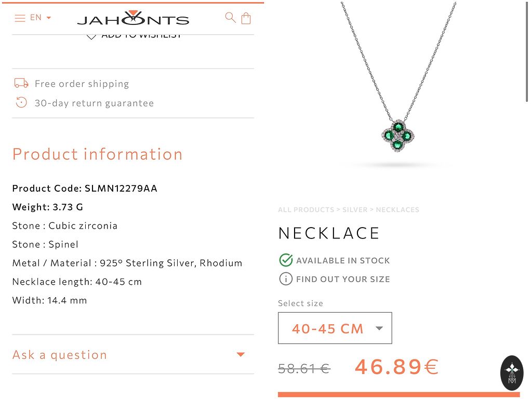Viewport: 532px width, 399px height.
Task: Click the search magnifier icon
Action: [x=230, y=17]
